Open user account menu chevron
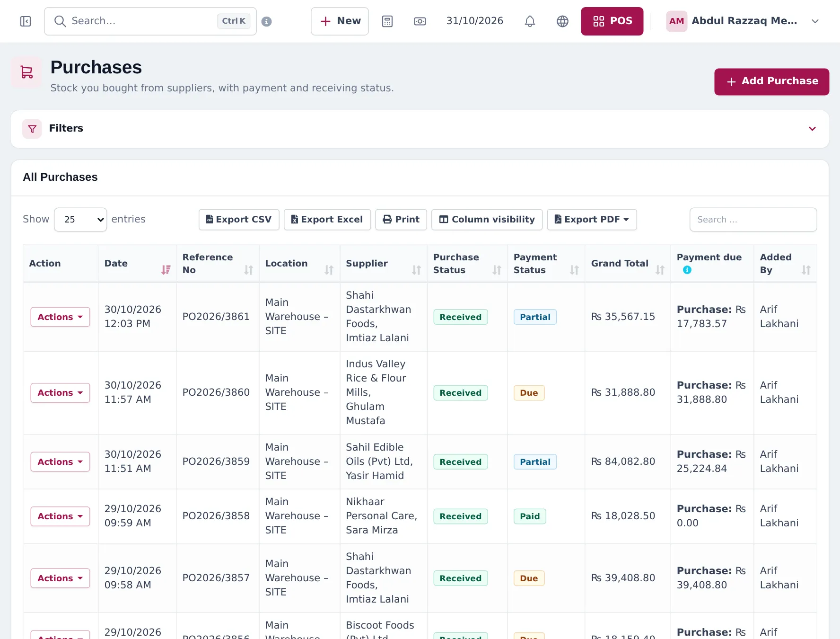840x639 pixels. [x=815, y=21]
